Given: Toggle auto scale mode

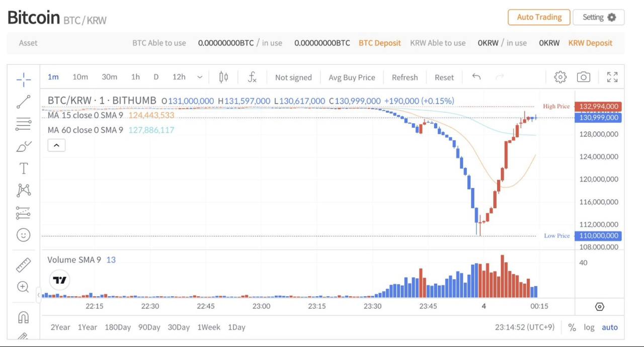Looking at the screenshot, I should [x=610, y=327].
